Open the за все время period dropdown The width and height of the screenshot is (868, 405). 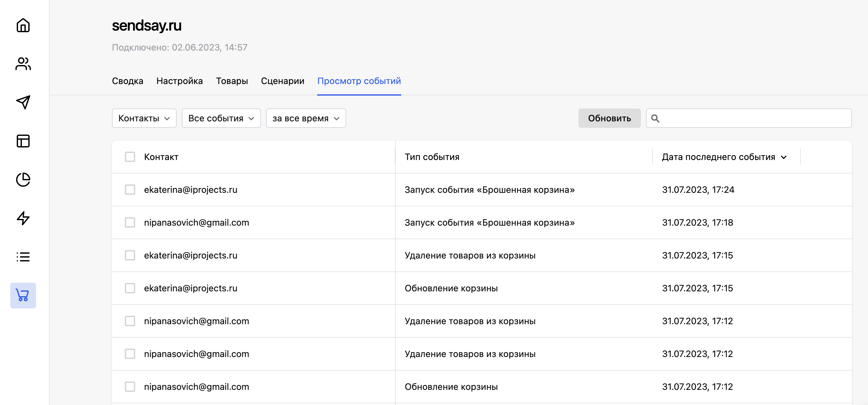[306, 118]
